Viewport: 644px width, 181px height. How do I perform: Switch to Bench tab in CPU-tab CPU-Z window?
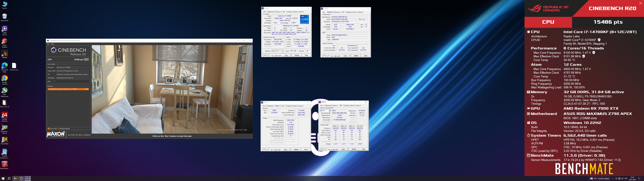[x=295, y=12]
